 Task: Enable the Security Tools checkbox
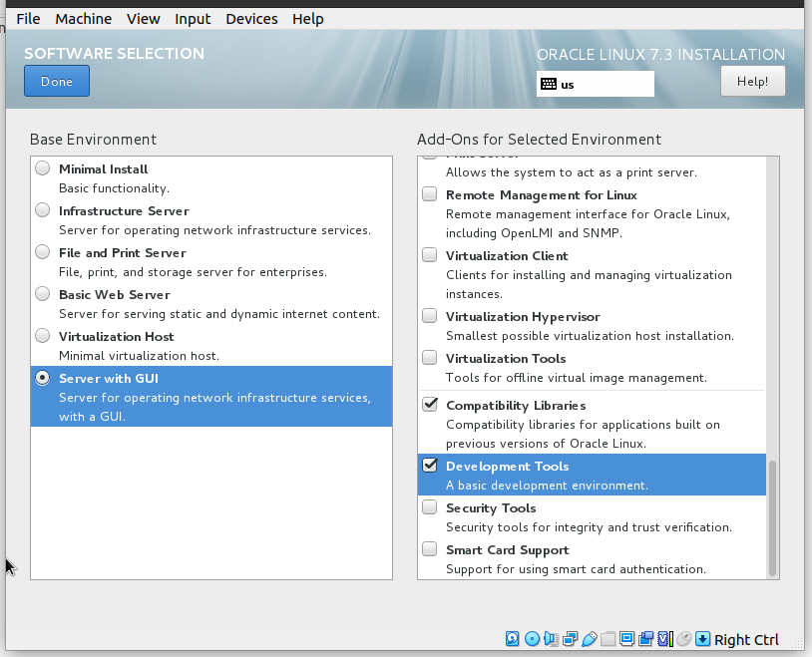pos(429,506)
